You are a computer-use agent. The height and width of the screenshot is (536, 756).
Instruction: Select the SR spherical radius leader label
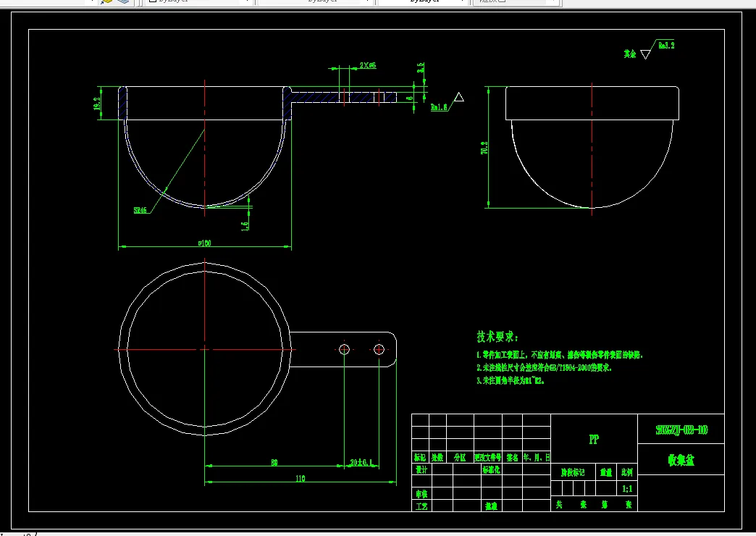(140, 210)
